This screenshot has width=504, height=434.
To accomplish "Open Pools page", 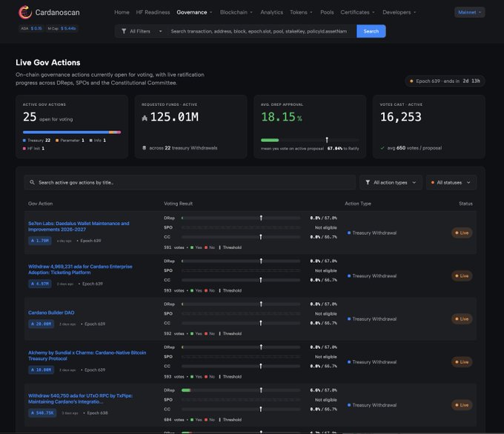I will pyautogui.click(x=327, y=12).
